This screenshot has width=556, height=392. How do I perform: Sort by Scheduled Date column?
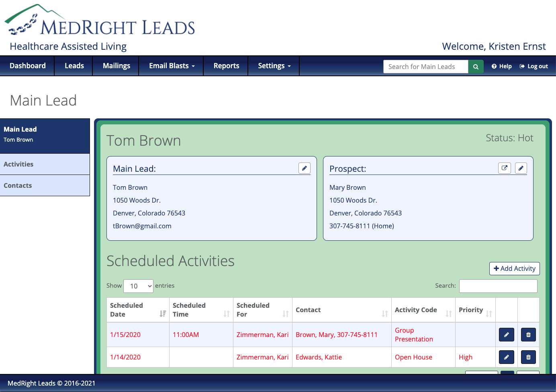coord(138,310)
